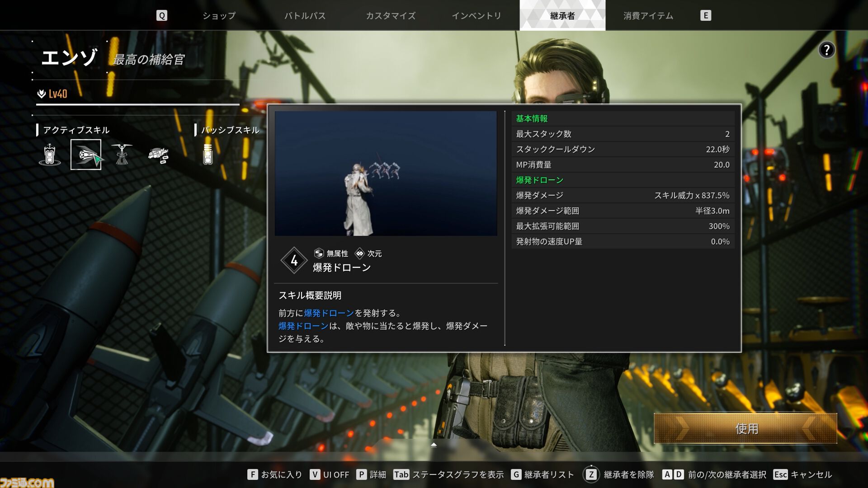Expand the bottom panel up arrow
This screenshot has width=868, height=488.
pyautogui.click(x=434, y=445)
